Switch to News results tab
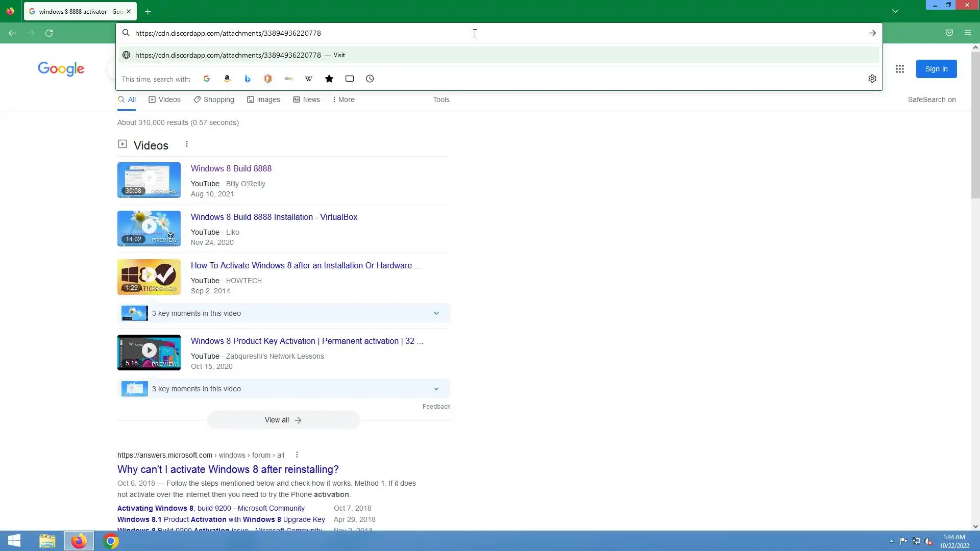 [306, 99]
